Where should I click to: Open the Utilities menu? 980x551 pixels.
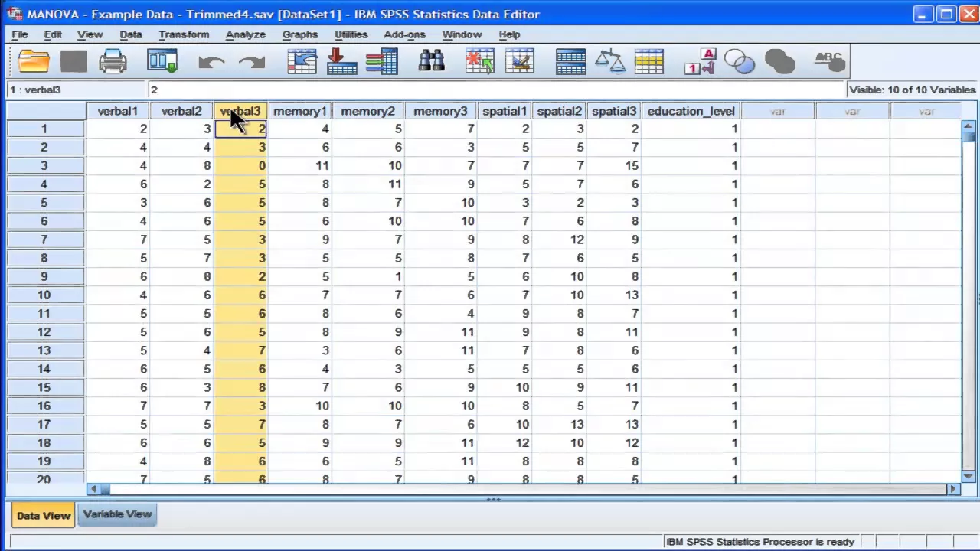click(351, 34)
